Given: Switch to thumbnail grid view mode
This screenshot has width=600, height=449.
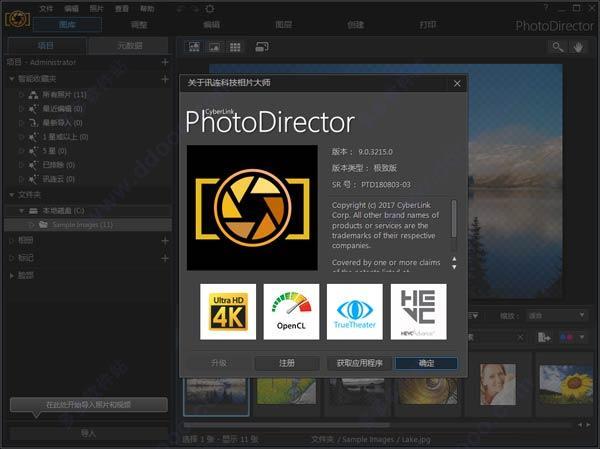Looking at the screenshot, I should click(x=236, y=46).
